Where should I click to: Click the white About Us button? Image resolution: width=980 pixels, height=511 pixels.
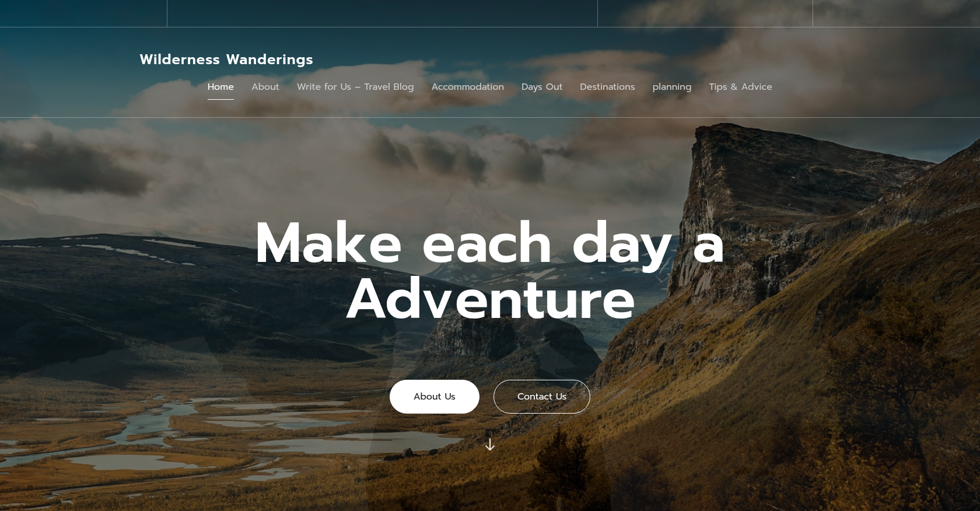(x=435, y=397)
